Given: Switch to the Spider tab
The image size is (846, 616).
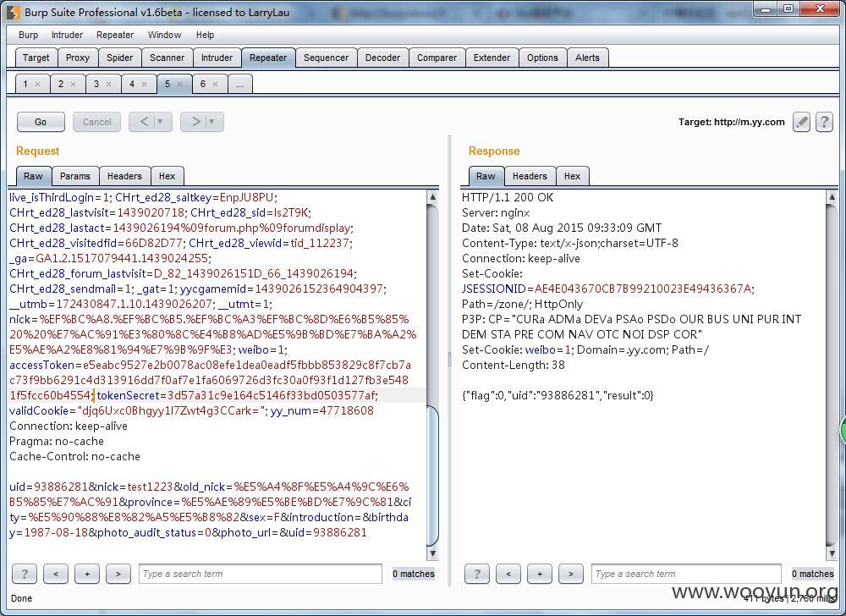Looking at the screenshot, I should [120, 58].
